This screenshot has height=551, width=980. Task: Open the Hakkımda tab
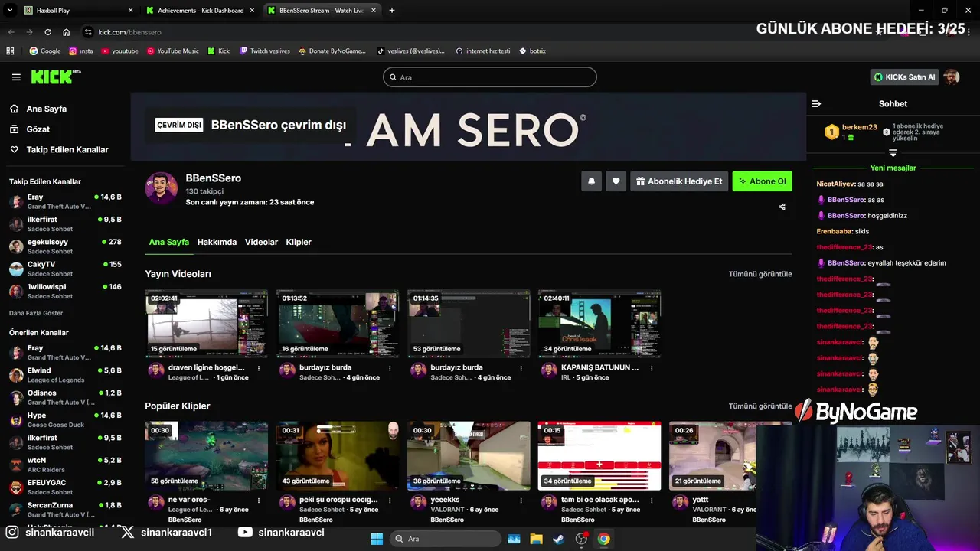coord(217,242)
